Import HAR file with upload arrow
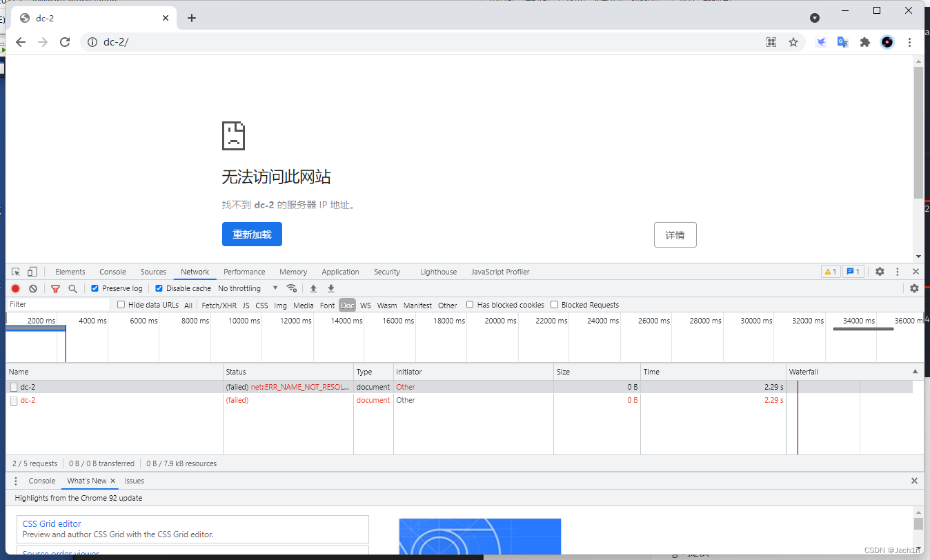 click(313, 288)
